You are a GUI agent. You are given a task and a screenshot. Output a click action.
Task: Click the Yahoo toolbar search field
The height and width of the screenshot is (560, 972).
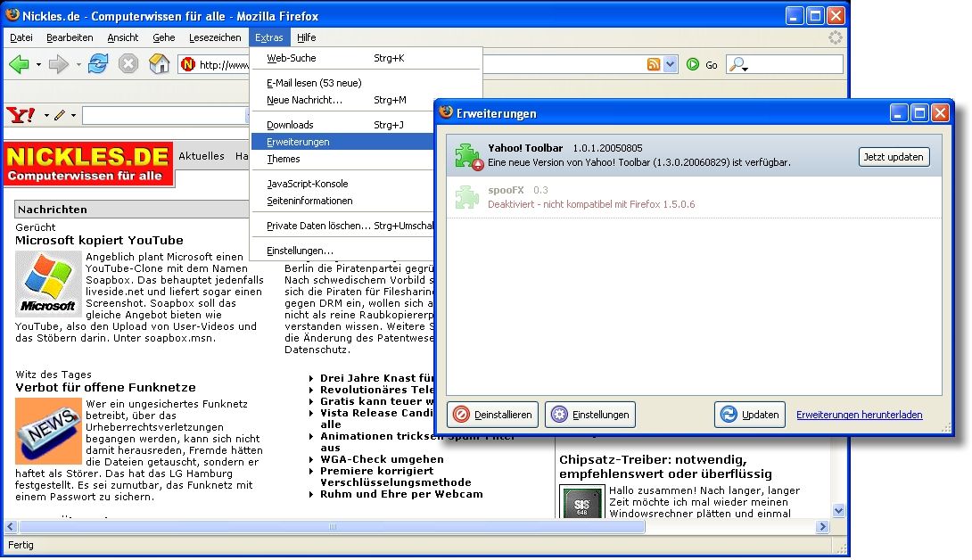point(166,115)
